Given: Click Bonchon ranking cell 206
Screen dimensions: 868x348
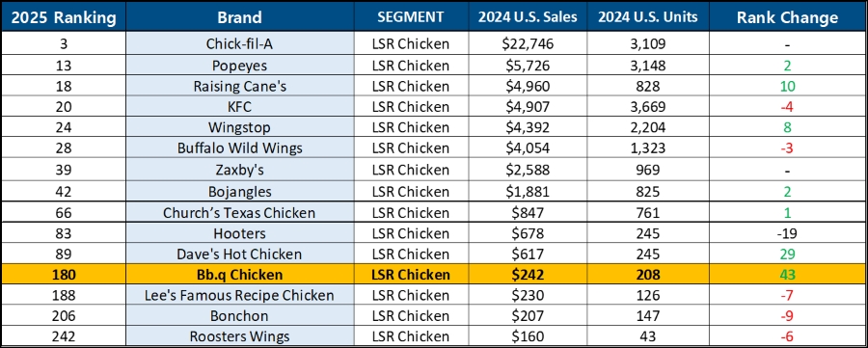Looking at the screenshot, I should click(x=64, y=316).
